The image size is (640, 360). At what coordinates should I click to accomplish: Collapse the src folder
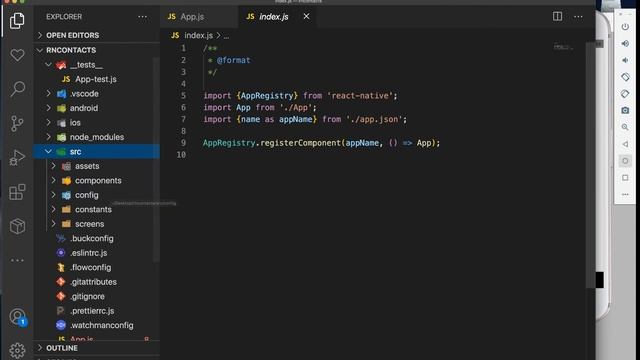(96, 151)
